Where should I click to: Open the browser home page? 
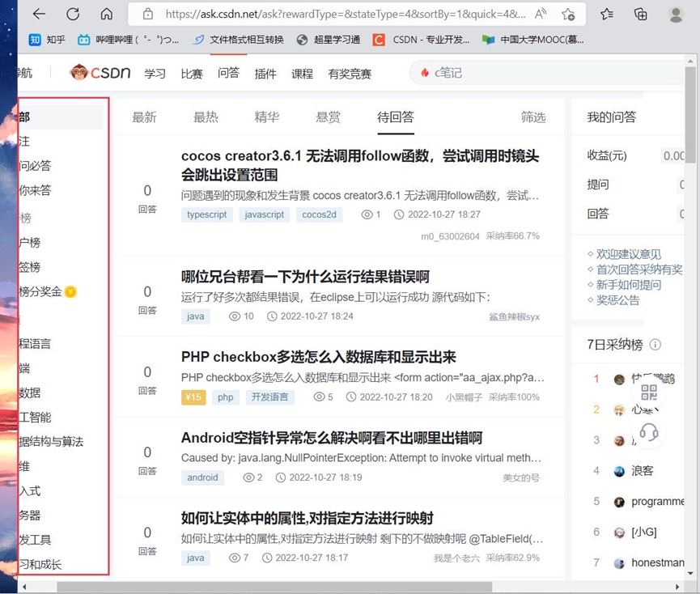106,14
